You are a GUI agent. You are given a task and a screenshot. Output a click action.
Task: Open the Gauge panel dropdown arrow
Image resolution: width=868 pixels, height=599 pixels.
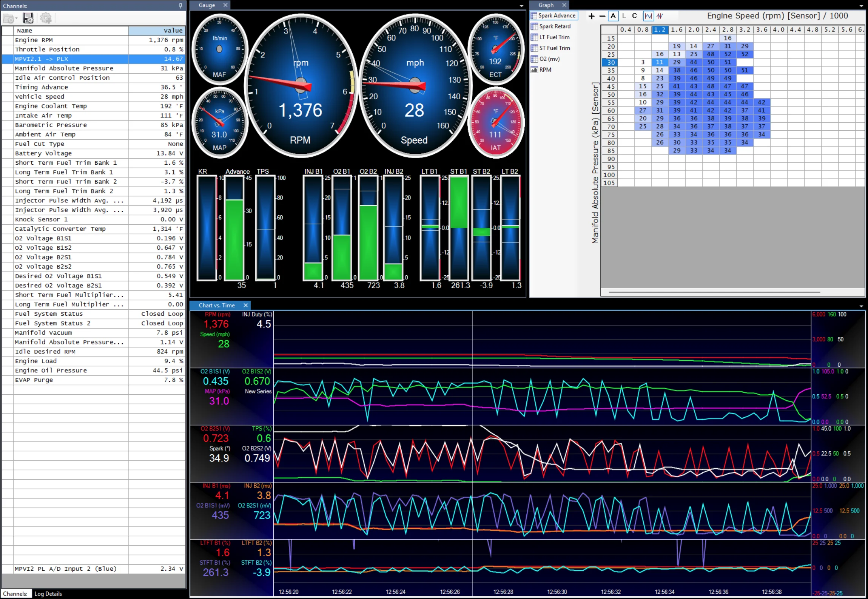521,6
